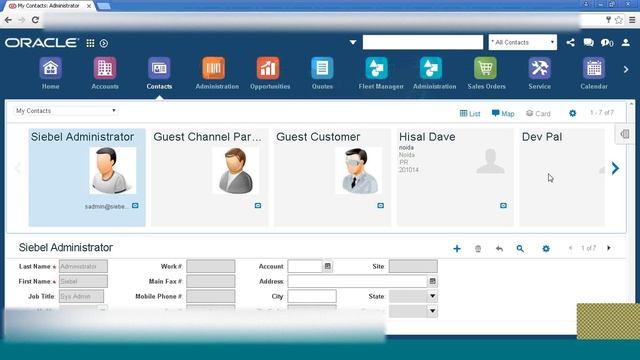Expand the triangle dropdown left of search box
Image resolution: width=640 pixels, height=360 pixels.
click(353, 42)
